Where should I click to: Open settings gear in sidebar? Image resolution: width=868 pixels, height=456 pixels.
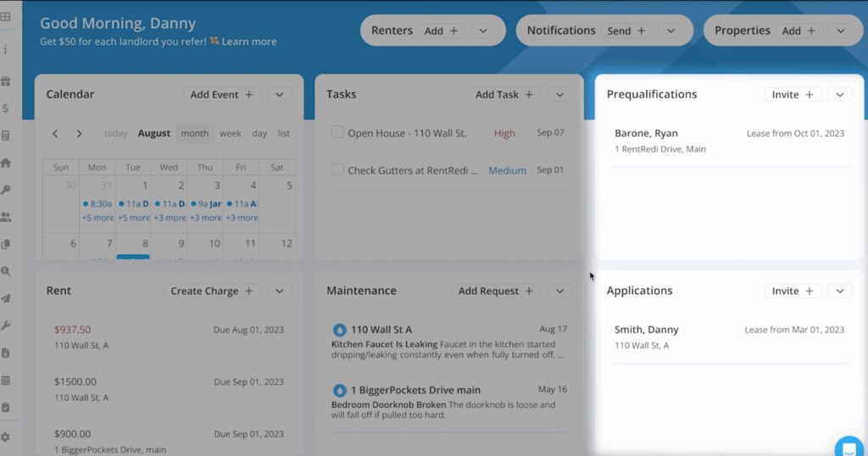[x=6, y=437]
